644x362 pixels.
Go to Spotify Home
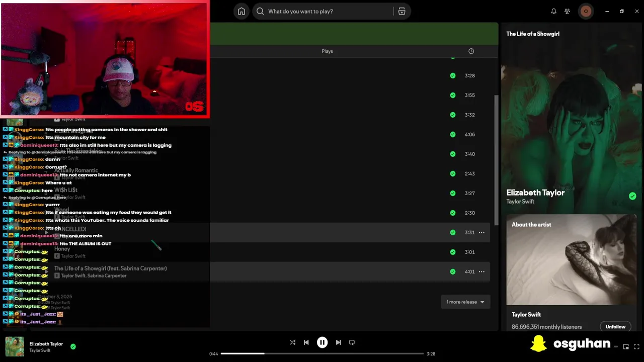point(242,11)
